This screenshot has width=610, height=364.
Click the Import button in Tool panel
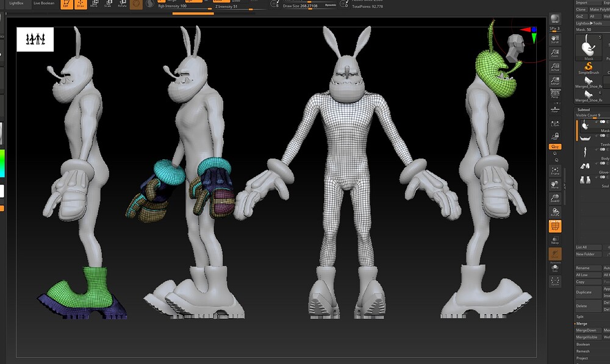(x=588, y=2)
